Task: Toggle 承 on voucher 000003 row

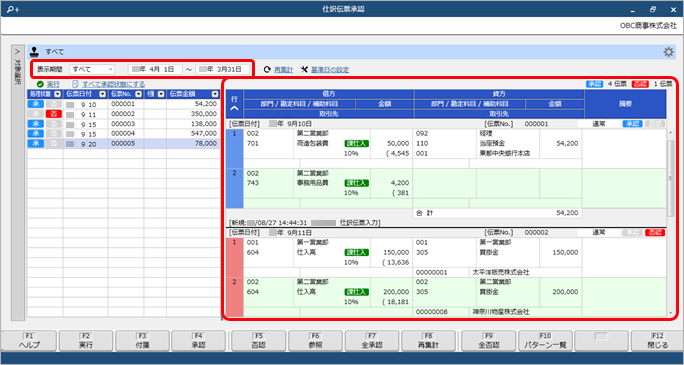Action: click(x=36, y=124)
